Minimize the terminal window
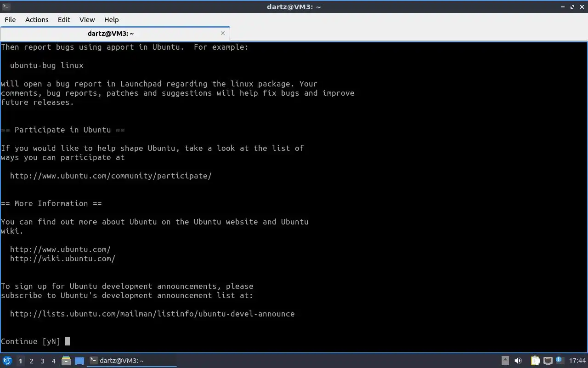Viewport: 588px width, 368px height. tap(563, 7)
